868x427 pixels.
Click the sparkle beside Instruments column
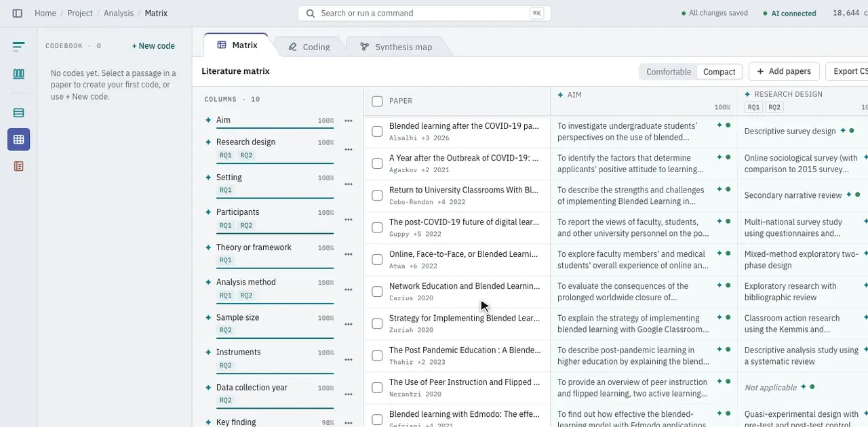click(208, 352)
